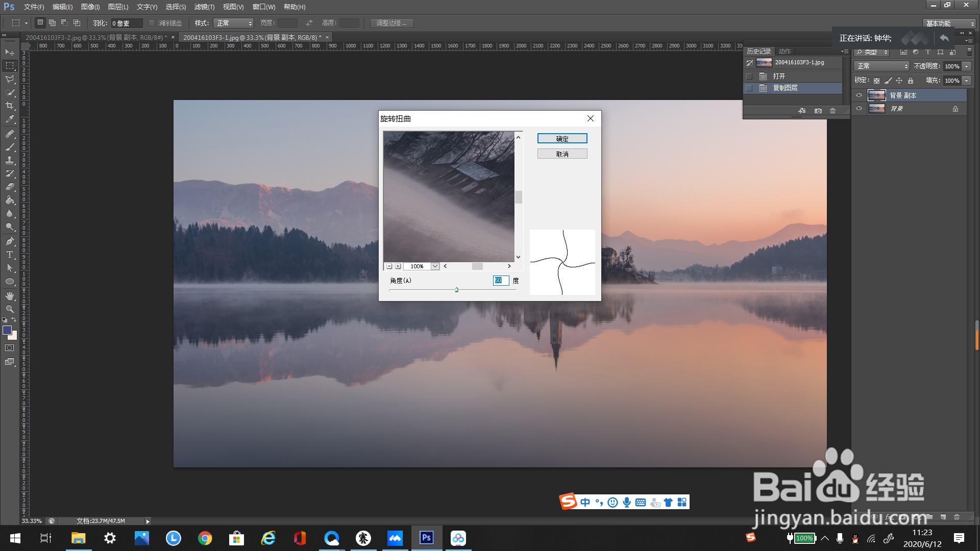Select the Horizontal Type tool
Viewport: 980px width, 551px height.
click(x=10, y=255)
